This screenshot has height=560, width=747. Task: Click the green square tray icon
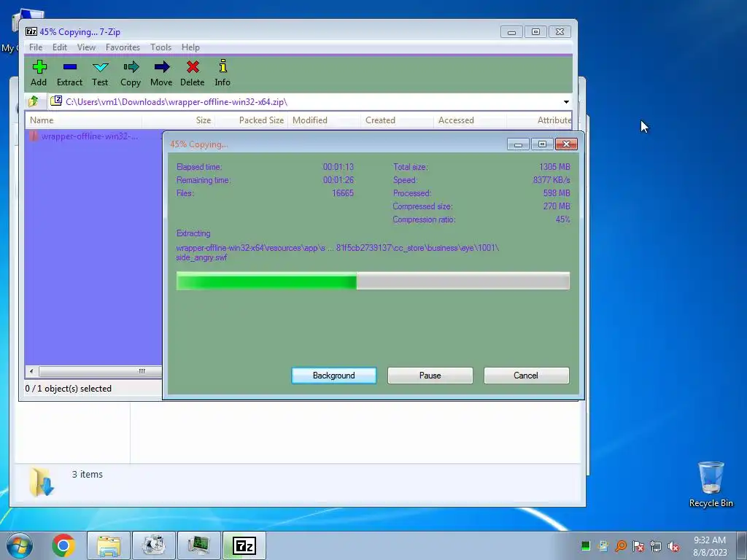click(x=586, y=546)
